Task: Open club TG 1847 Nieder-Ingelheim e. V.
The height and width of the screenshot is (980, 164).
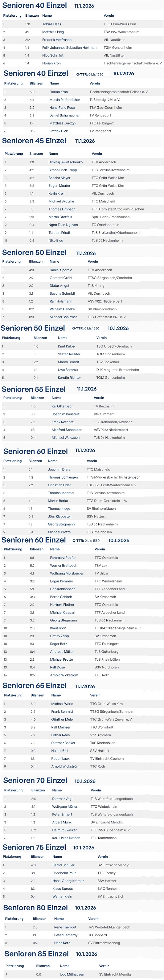Action: (118, 628)
